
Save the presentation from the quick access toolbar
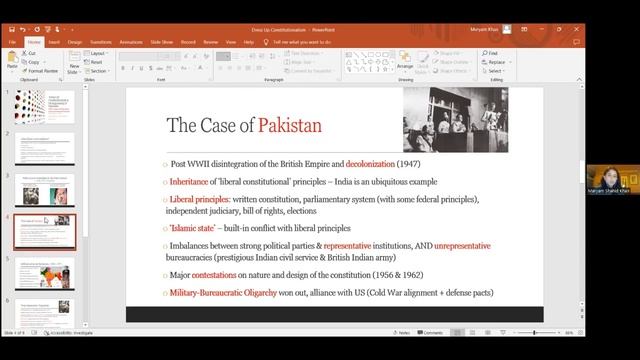(x=12, y=29)
